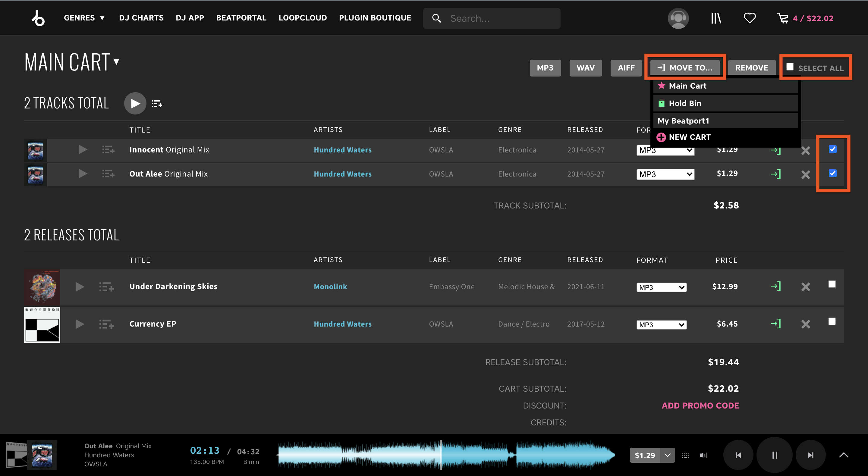Uncheck the Out Alee track checkbox

(x=832, y=173)
